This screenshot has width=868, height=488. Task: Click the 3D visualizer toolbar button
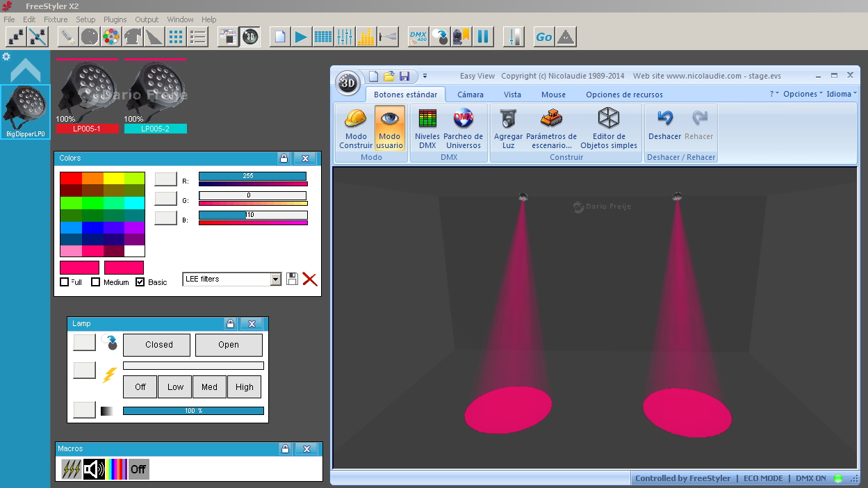coord(250,36)
